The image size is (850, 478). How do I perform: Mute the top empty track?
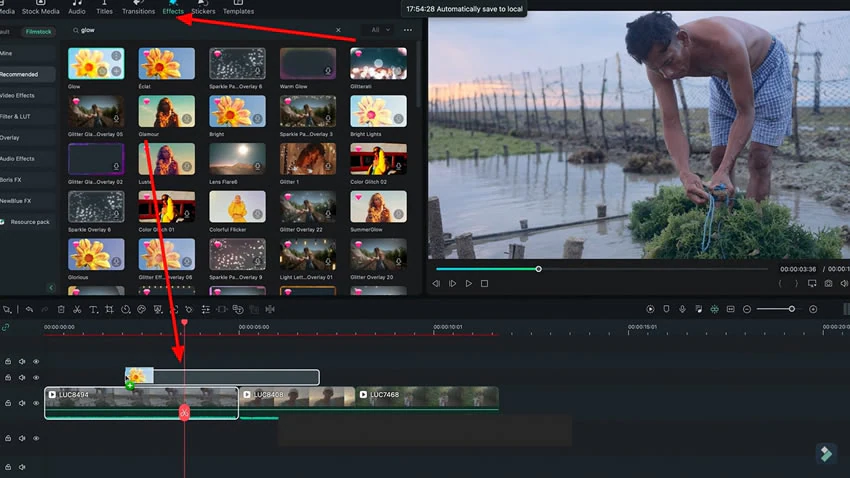tap(22, 361)
